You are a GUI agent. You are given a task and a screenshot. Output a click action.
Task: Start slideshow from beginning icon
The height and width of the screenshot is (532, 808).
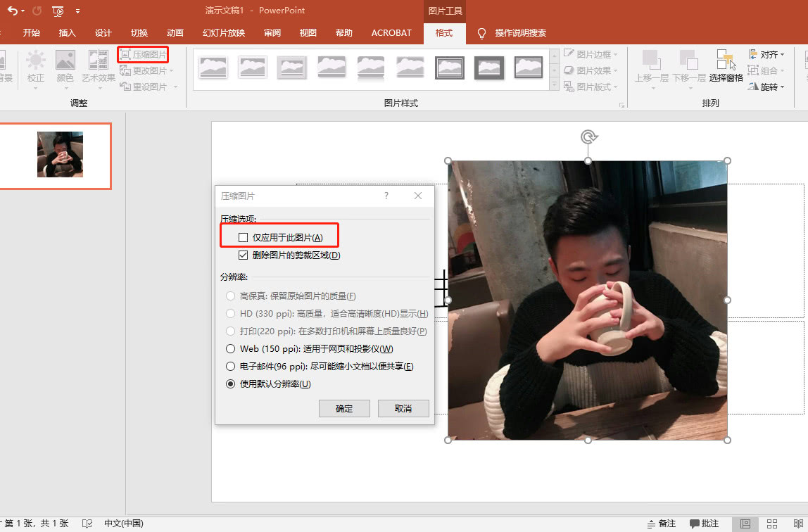click(58, 11)
